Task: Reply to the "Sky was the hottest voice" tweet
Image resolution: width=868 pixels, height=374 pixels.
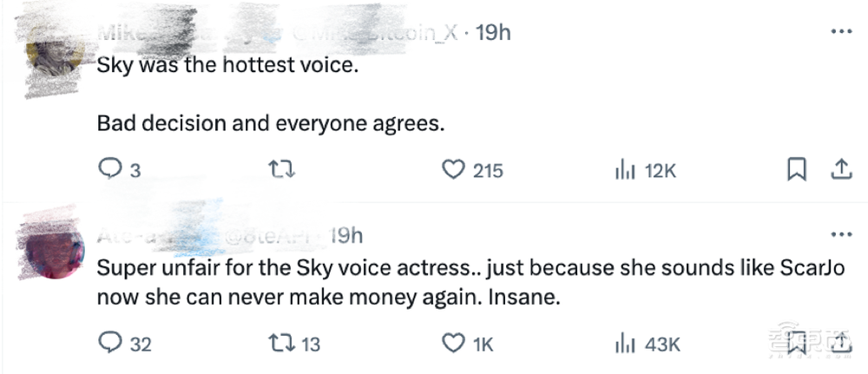Action: pyautogui.click(x=110, y=170)
